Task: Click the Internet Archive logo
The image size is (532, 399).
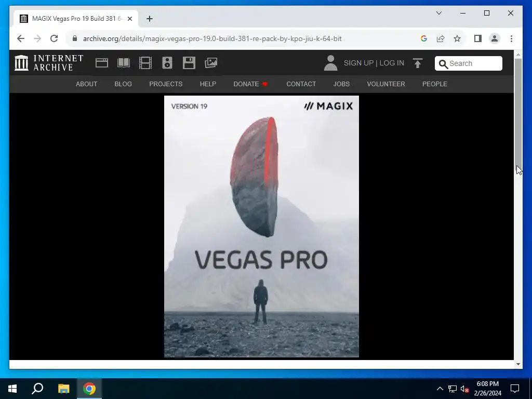Action: (x=49, y=63)
